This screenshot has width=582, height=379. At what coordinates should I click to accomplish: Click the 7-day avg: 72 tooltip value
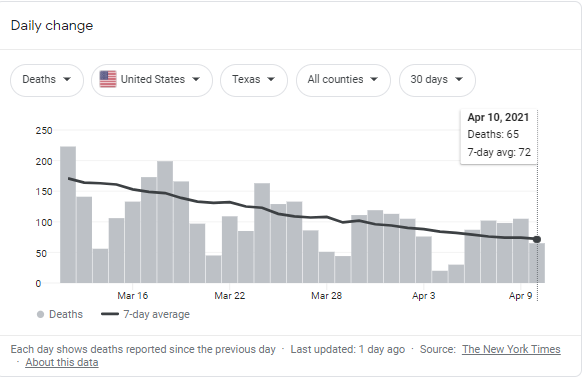499,152
